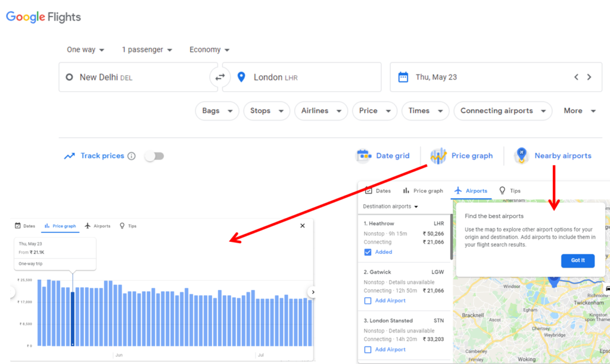Click the Price graph chart icon
The image size is (610, 364).
[x=438, y=155]
